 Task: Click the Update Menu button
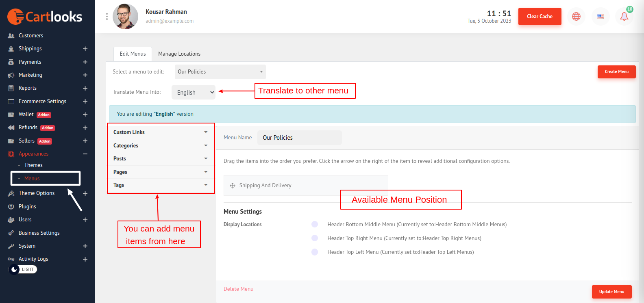(x=611, y=292)
